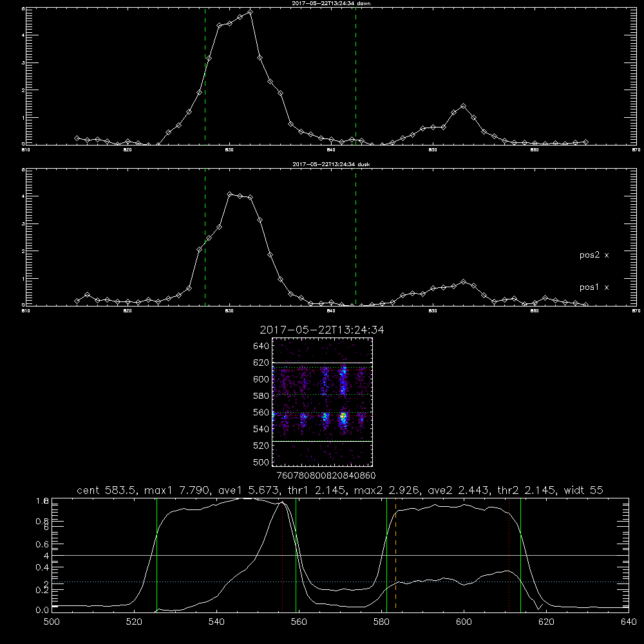This screenshot has height=644, width=644.
Task: Click the secondary peak marker in dusk plot
Action: coord(463,282)
